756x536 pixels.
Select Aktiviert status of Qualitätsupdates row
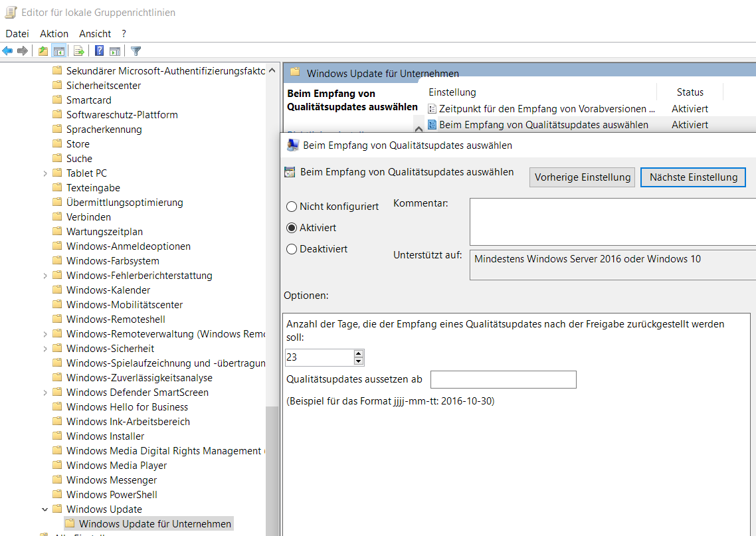pyautogui.click(x=690, y=125)
